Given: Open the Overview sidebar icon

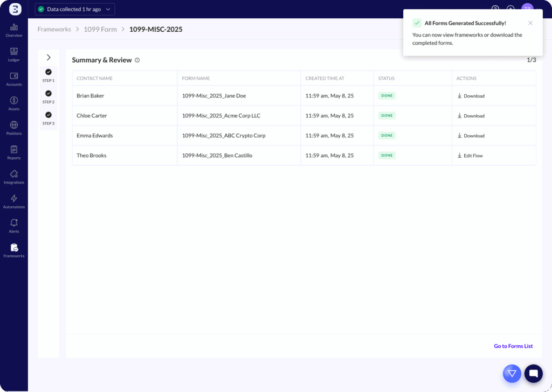Looking at the screenshot, I should pyautogui.click(x=14, y=27).
